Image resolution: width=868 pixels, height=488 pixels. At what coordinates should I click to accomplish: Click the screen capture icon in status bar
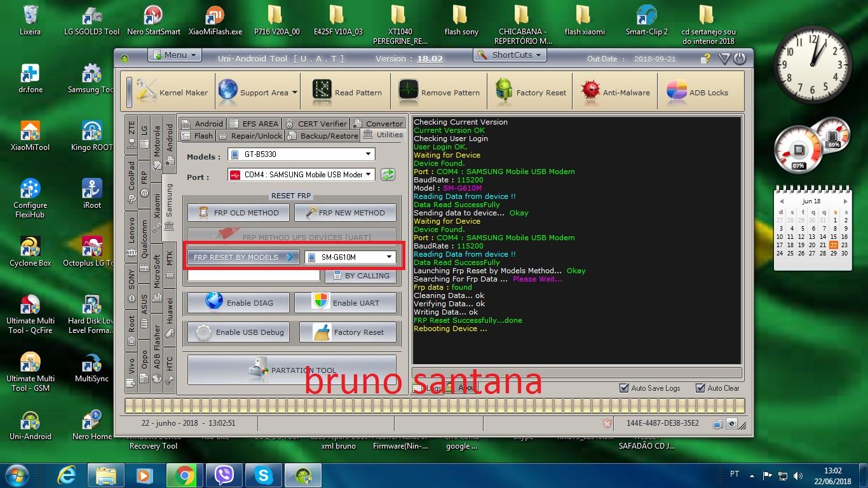pos(731,424)
